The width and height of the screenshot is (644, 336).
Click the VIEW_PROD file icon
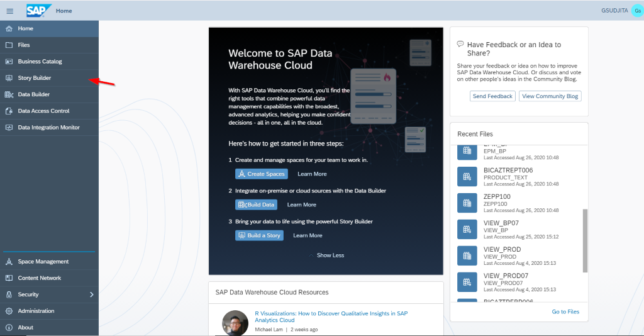467,255
